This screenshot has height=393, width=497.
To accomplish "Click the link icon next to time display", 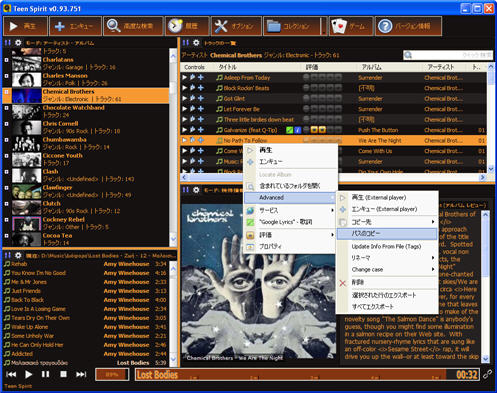I will tap(487, 374).
